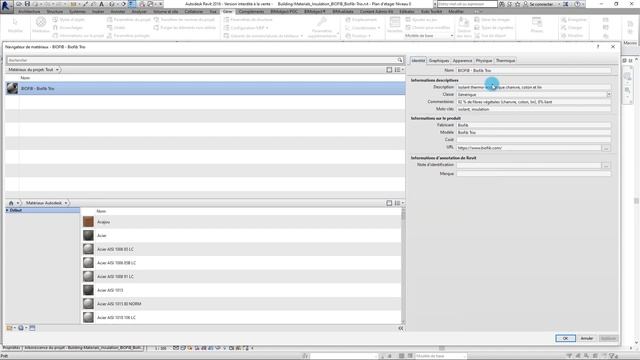Click the Commentaires field
This screenshot has width=640, height=360.
tap(533, 102)
